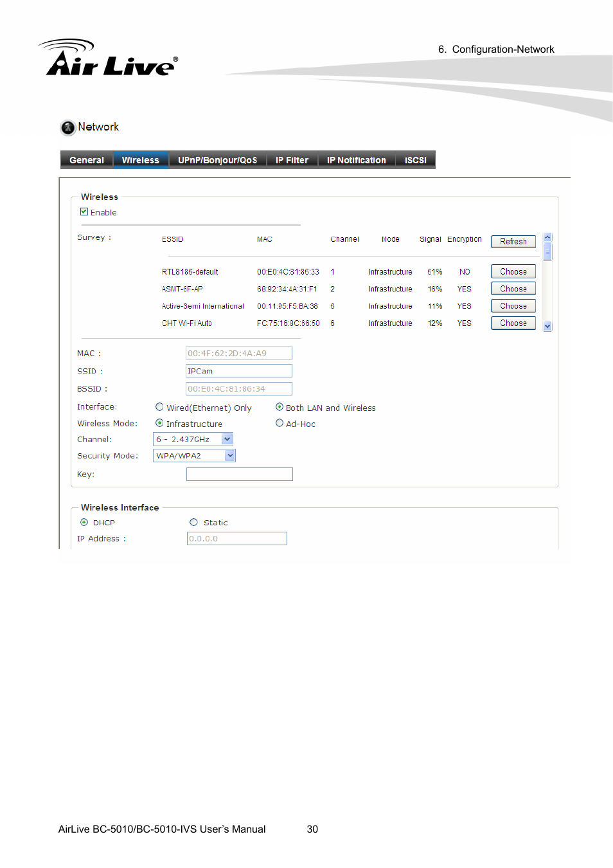This screenshot has width=613, height=868.
Task: Click the BSSID field
Action: 239,388
